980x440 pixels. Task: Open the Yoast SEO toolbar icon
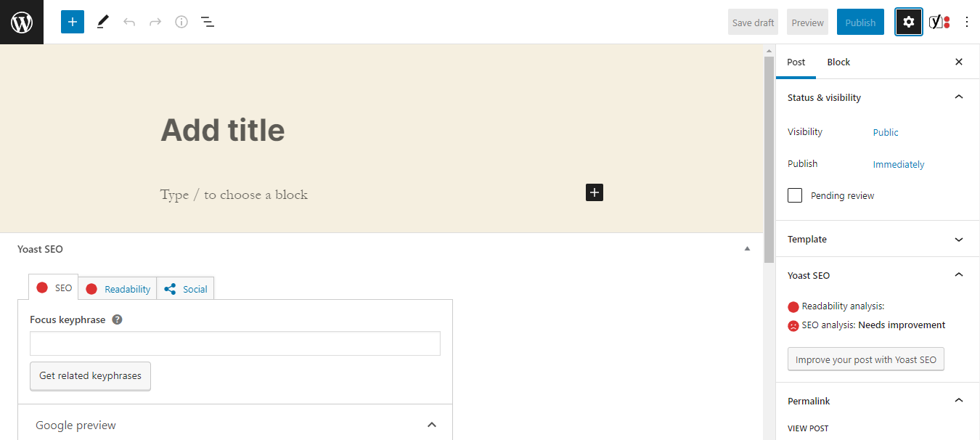pos(939,22)
